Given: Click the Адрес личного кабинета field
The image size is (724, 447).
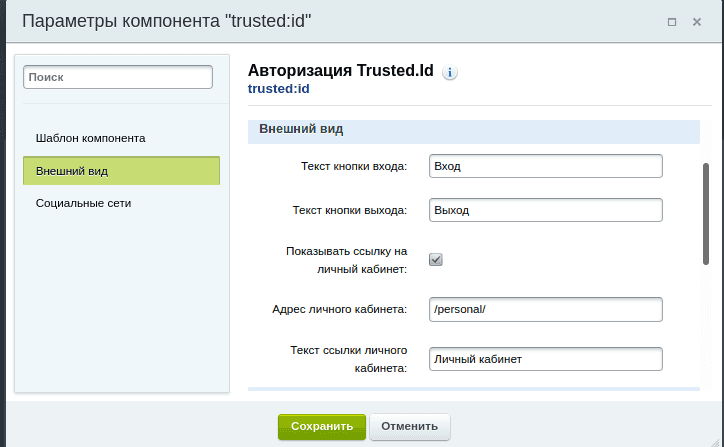Looking at the screenshot, I should (546, 309).
